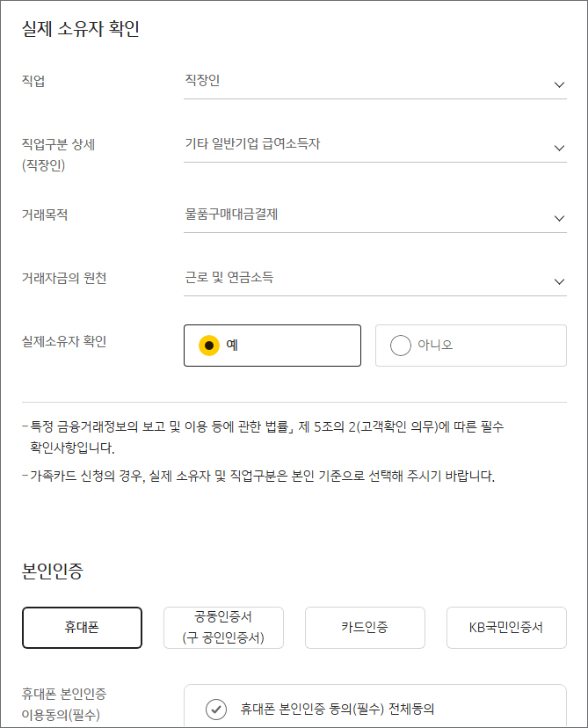Click chevron next to 물품구매대금결제

point(559,219)
